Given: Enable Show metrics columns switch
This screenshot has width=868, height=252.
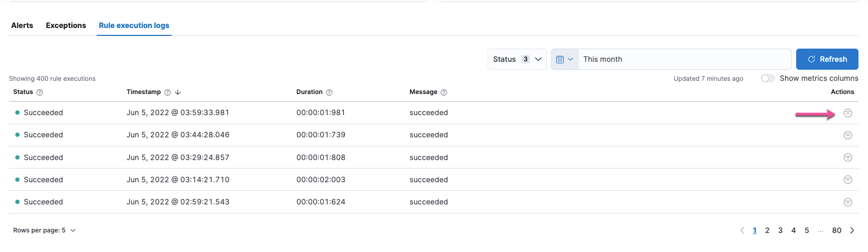Looking at the screenshot, I should pyautogui.click(x=768, y=78).
